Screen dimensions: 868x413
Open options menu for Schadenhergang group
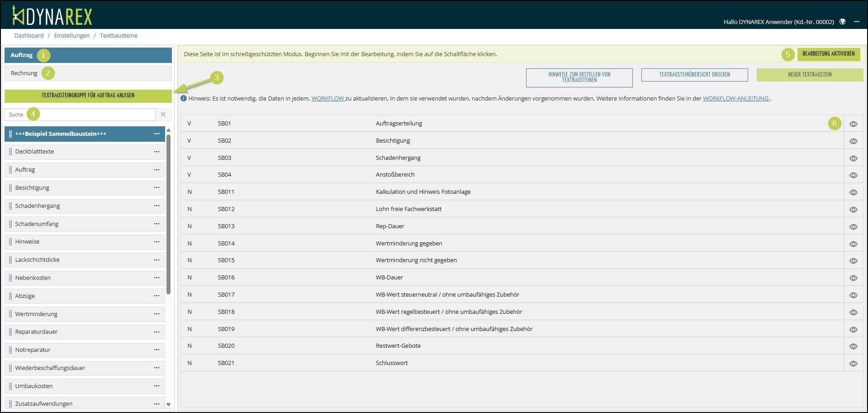coord(157,206)
